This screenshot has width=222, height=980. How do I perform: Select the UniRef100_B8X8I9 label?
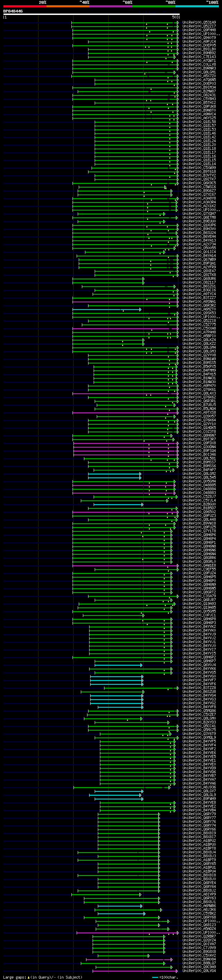point(199,833)
